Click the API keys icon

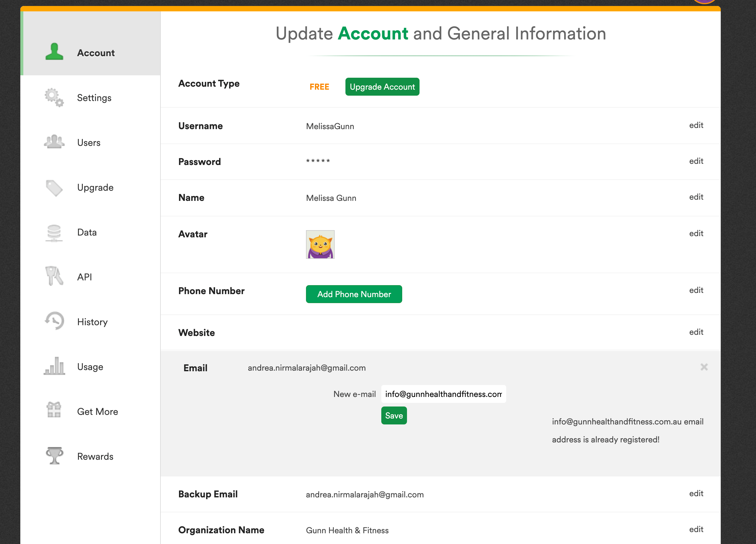tap(54, 276)
